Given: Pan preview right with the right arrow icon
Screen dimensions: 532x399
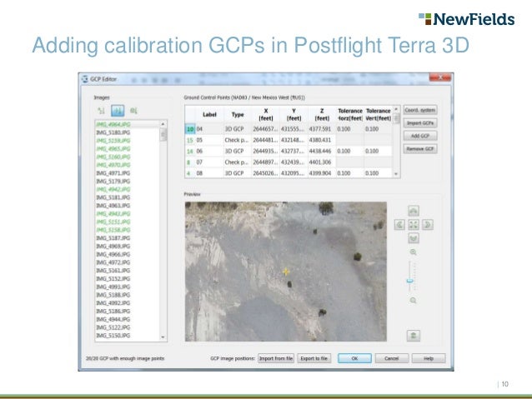Looking at the screenshot, I should (428, 224).
